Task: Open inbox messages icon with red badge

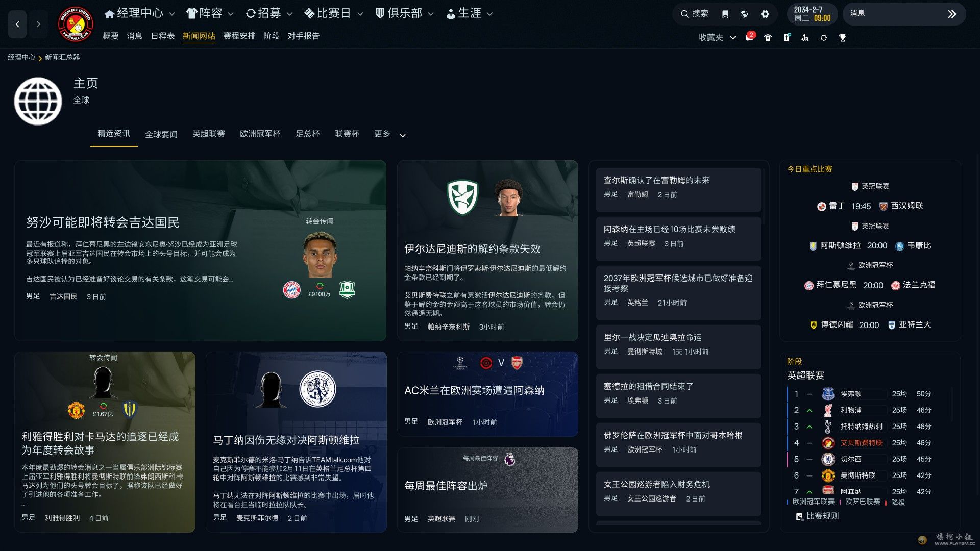Action: (x=749, y=37)
